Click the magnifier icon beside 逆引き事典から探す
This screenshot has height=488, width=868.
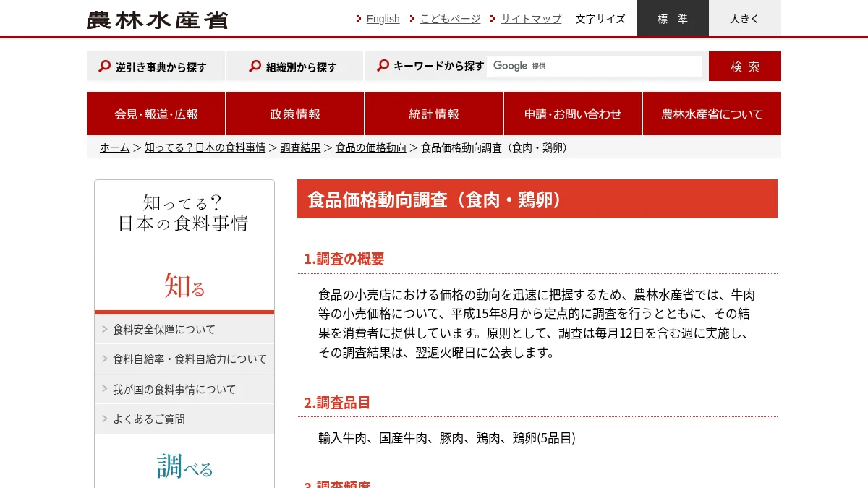click(105, 67)
